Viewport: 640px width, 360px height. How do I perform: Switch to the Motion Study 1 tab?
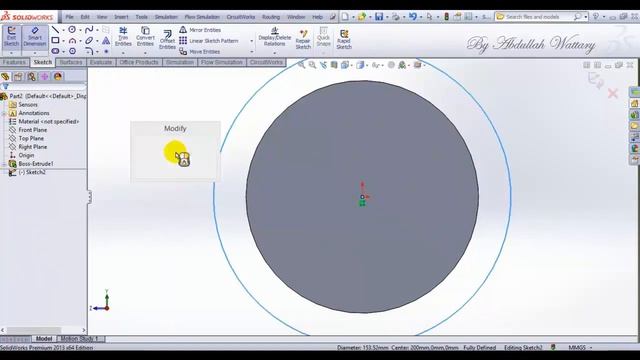(x=80, y=339)
